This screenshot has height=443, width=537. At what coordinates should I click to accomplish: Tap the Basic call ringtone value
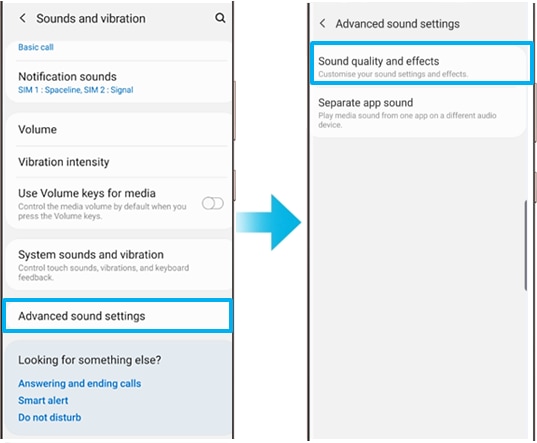coord(36,47)
